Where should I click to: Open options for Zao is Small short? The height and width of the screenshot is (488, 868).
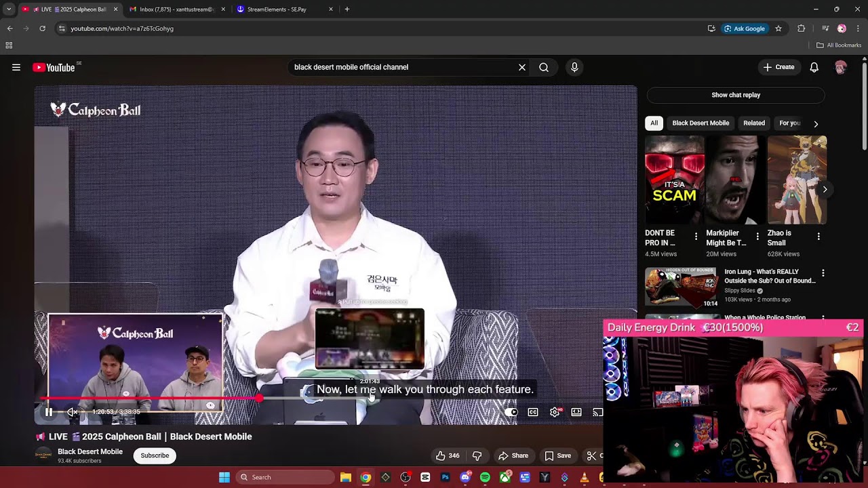point(818,237)
